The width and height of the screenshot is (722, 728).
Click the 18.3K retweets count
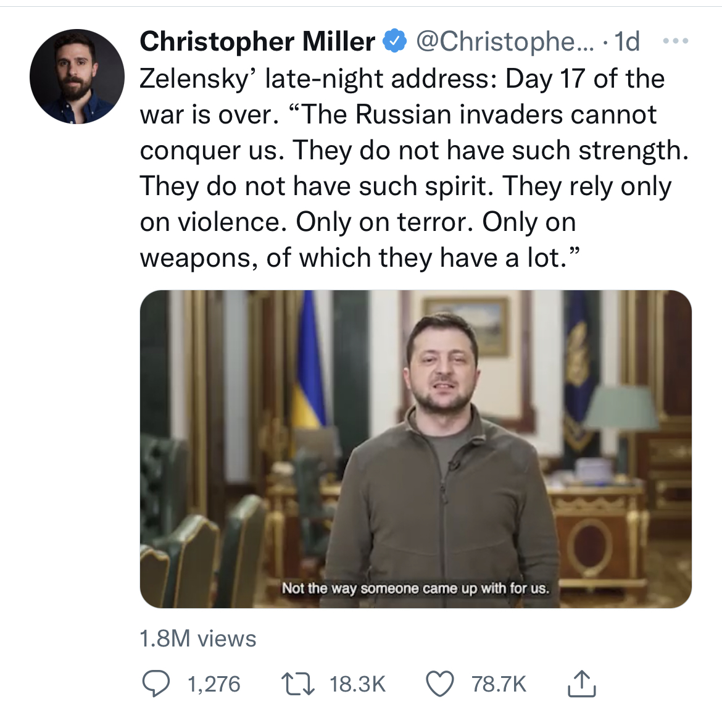click(357, 684)
